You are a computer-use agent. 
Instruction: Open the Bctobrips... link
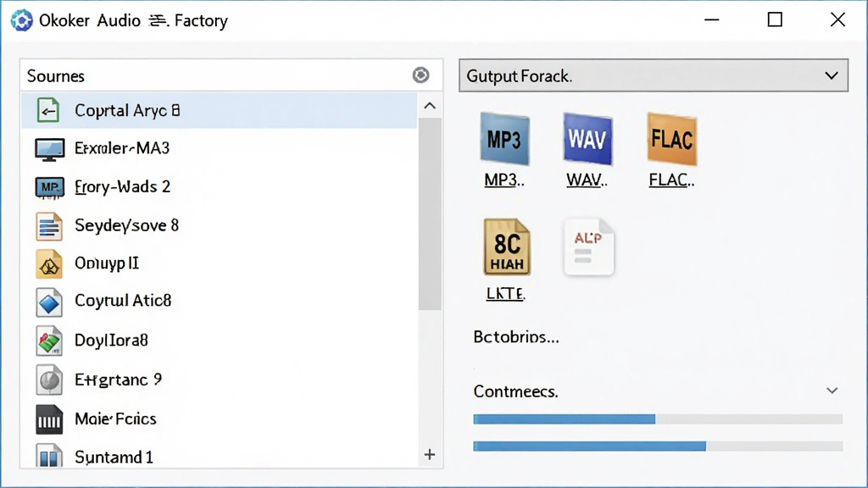tap(516, 337)
